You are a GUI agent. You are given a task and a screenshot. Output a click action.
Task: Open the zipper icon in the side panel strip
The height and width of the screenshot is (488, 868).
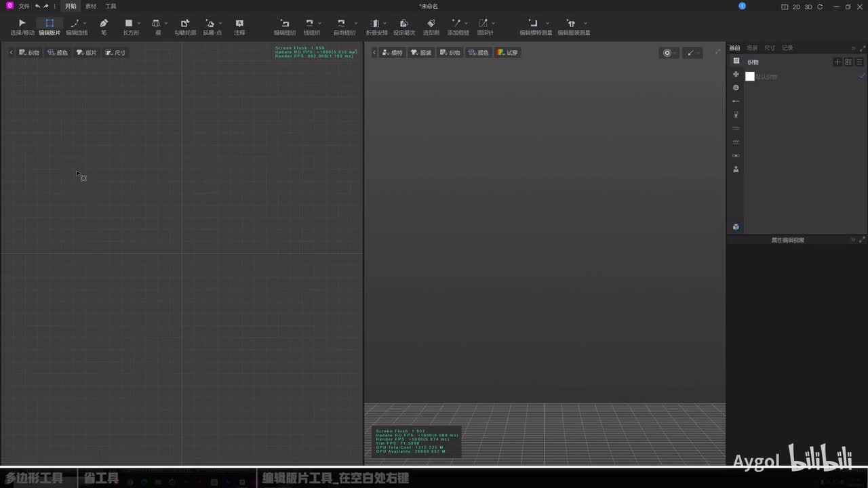pyautogui.click(x=736, y=115)
